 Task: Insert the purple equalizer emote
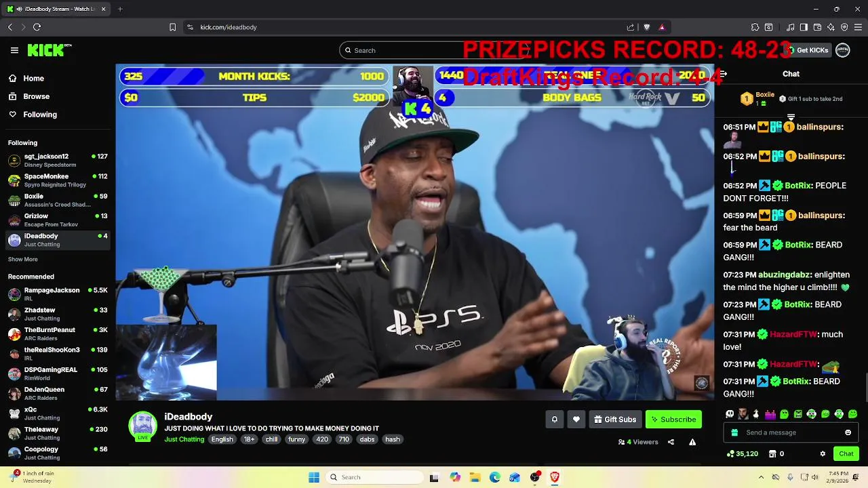[x=770, y=414]
